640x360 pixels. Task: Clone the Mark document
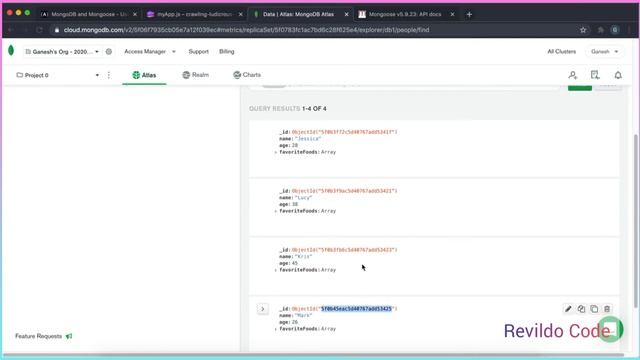click(594, 309)
